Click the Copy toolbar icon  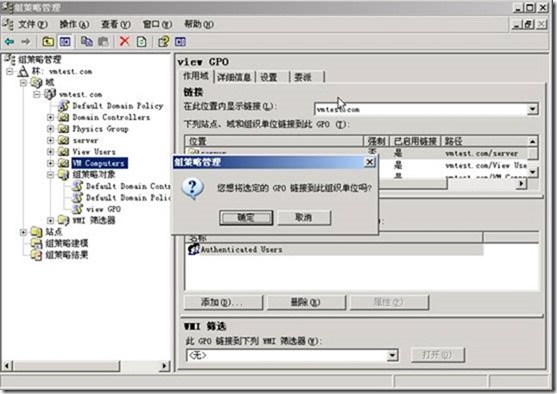(86, 42)
